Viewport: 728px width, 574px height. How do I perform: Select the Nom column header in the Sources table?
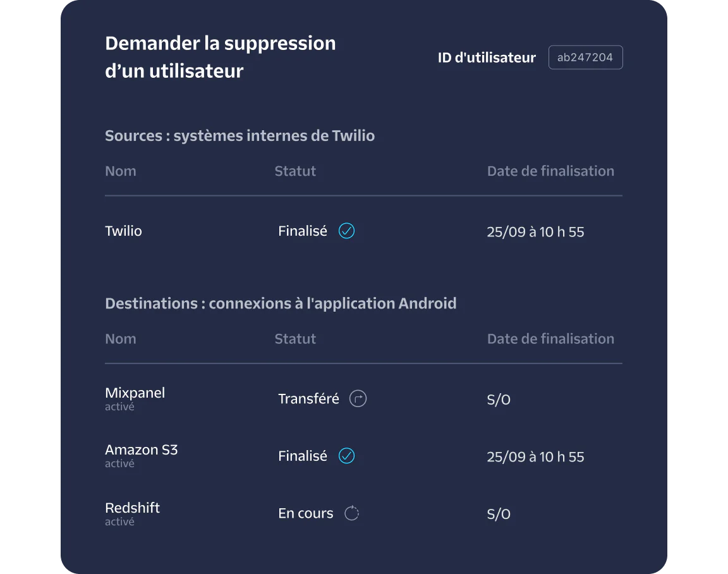click(120, 171)
